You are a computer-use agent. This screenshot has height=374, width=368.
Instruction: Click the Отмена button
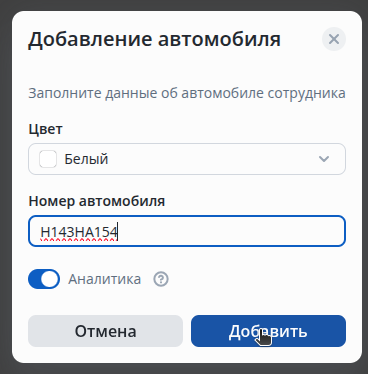tap(105, 331)
